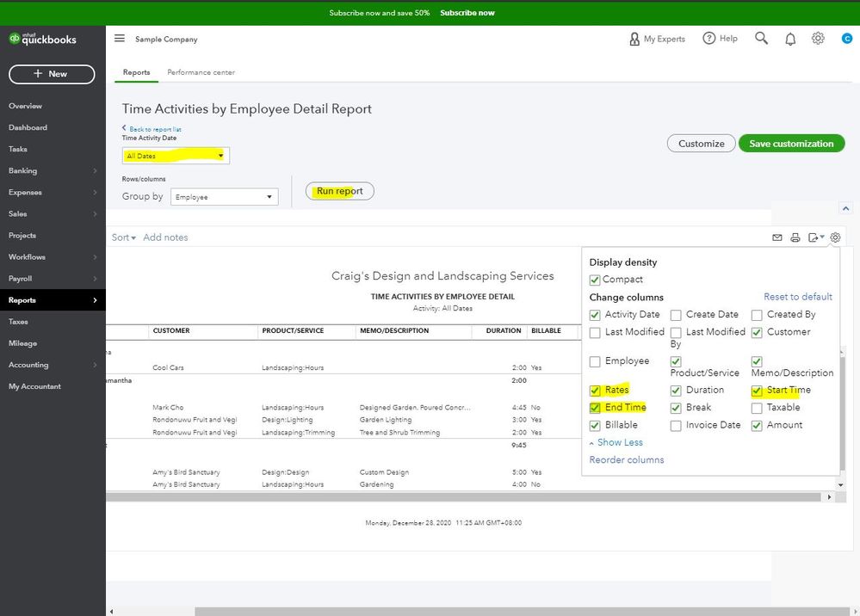Select Payroll in the left sidebar
The image size is (860, 616).
pos(21,279)
